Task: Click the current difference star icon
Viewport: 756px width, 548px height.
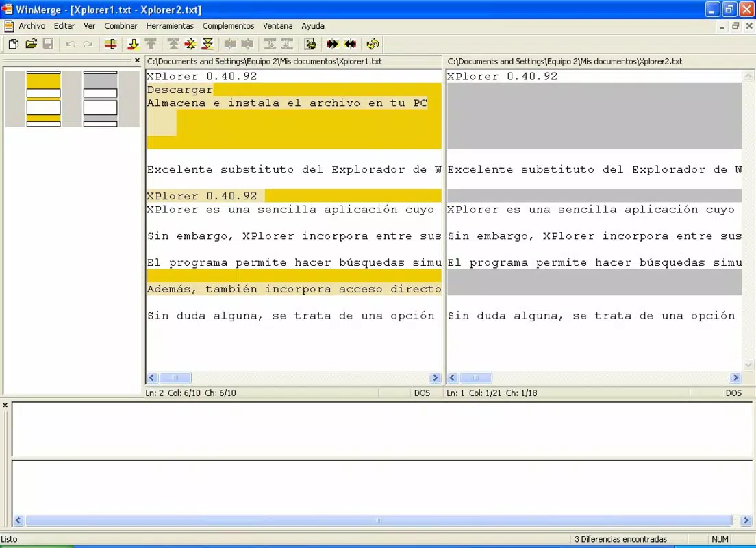Action: pyautogui.click(x=190, y=45)
